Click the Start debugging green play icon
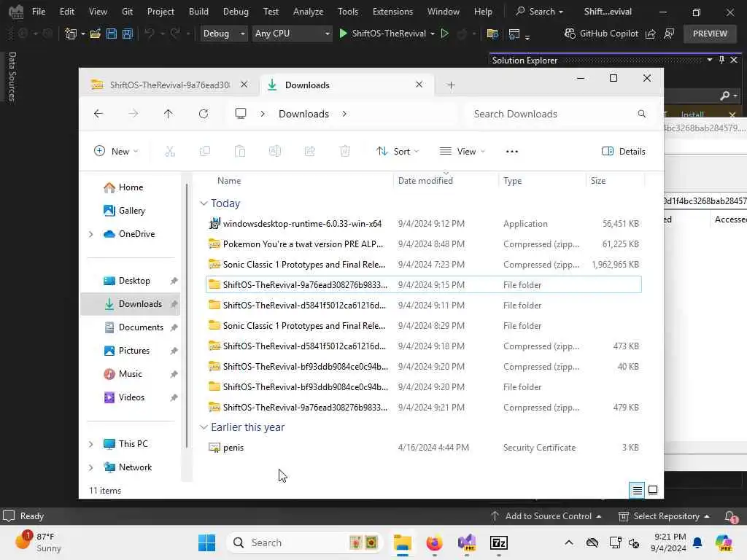Screen dimensions: 747x560 coord(343,34)
